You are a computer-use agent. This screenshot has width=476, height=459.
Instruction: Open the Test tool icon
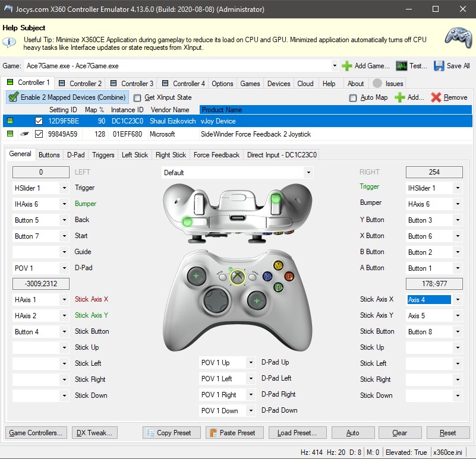(x=401, y=66)
